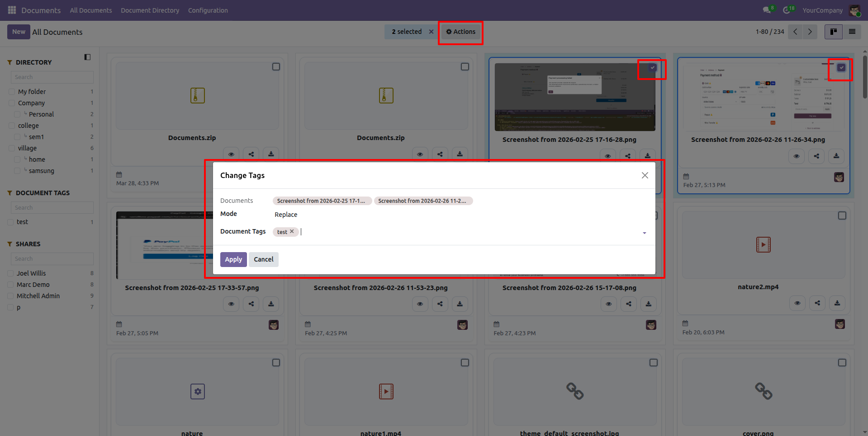
Task: Download the second Documents.zip card
Action: 460,154
